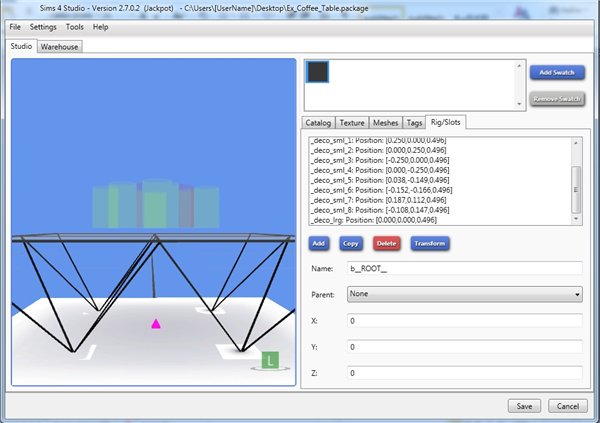600x423 pixels.
Task: Open the File menu
Action: click(15, 26)
